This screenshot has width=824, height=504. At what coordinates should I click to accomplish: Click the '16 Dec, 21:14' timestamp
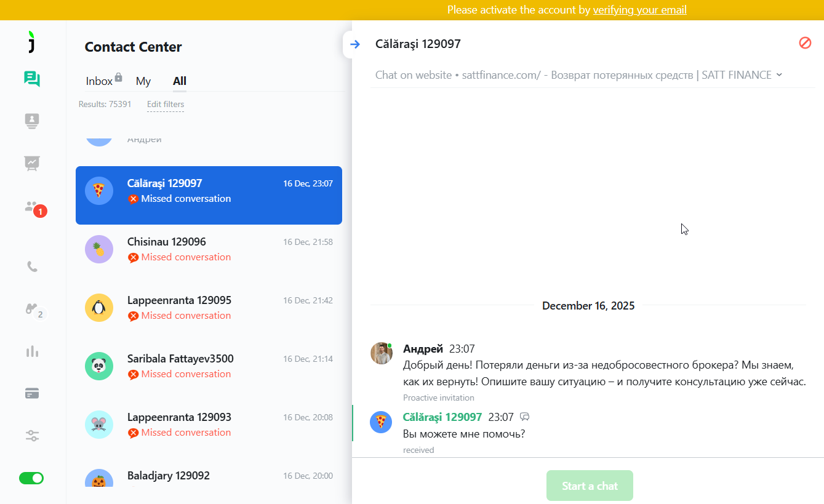308,359
